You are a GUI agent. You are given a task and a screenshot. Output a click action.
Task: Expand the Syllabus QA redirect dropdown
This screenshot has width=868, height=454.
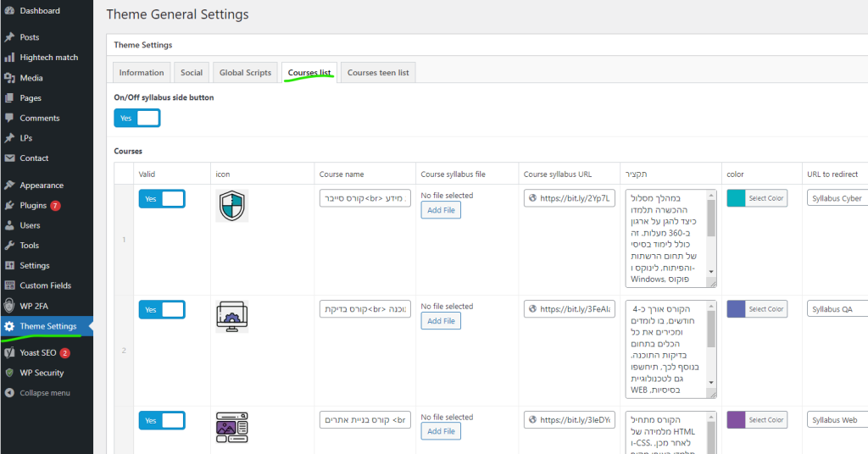pyautogui.click(x=837, y=310)
